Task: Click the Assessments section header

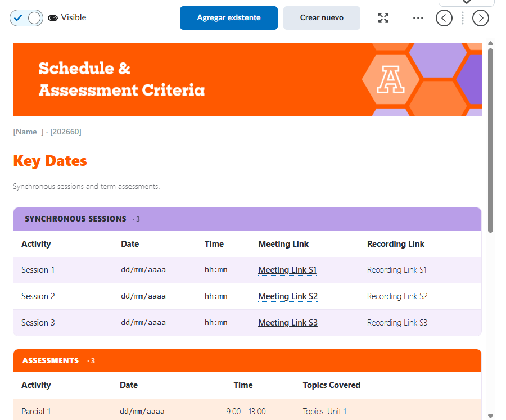Action: click(x=247, y=360)
